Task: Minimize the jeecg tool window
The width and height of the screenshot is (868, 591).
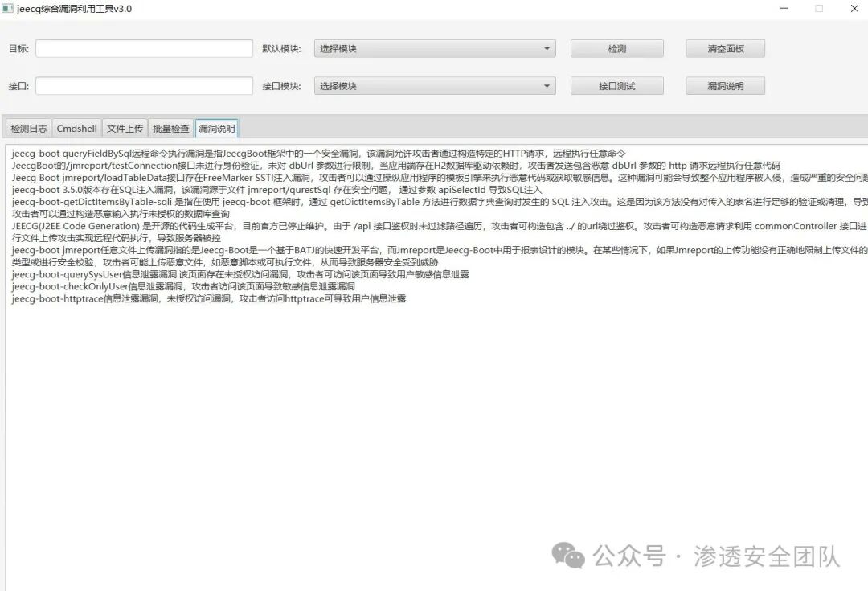Action: (x=784, y=8)
